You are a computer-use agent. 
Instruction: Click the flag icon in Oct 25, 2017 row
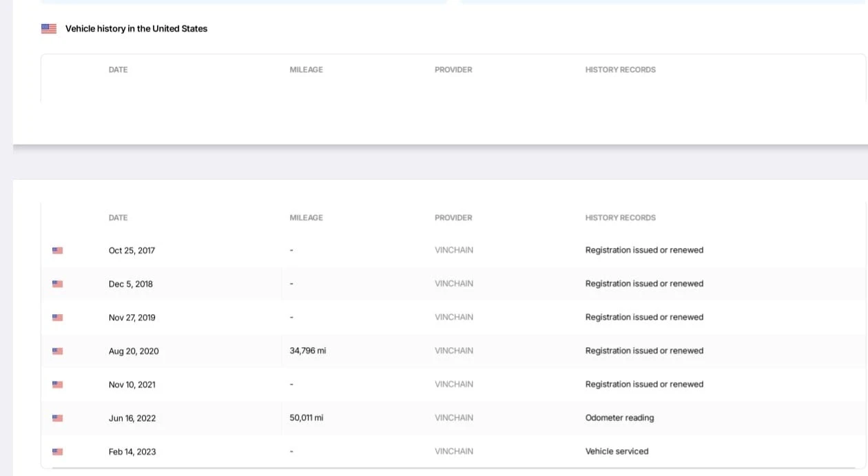(58, 251)
